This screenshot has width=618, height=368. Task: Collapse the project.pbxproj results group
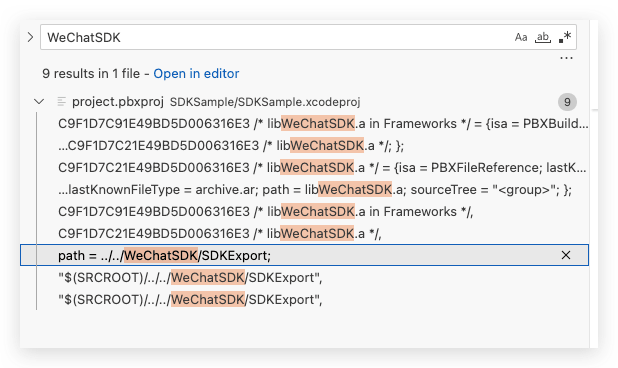[39, 102]
